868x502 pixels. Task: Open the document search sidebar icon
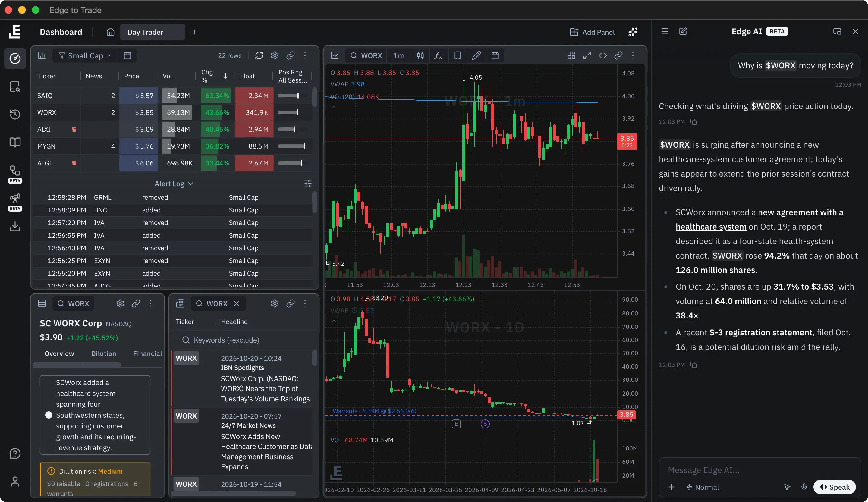click(x=15, y=86)
